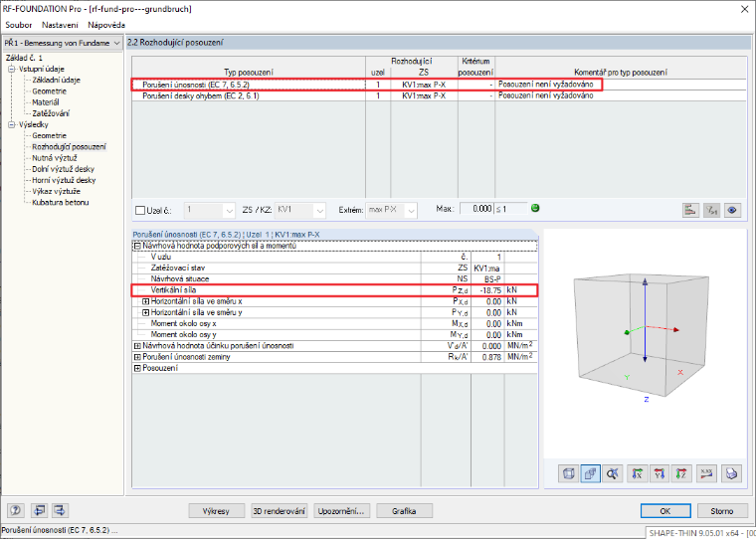Viewport: 756px width, 539px height.
Task: Expand Horizontální síla ve směru x
Action: click(146, 301)
